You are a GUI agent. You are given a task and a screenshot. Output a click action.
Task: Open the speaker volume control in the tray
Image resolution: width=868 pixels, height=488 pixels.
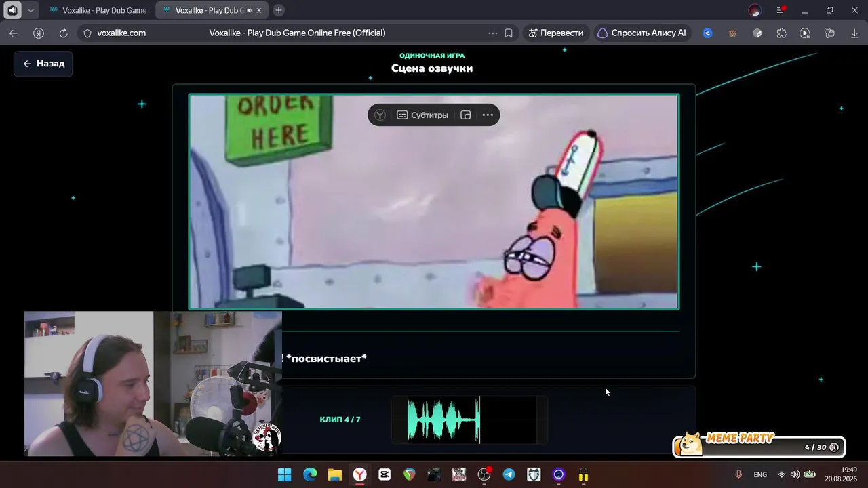[795, 474]
